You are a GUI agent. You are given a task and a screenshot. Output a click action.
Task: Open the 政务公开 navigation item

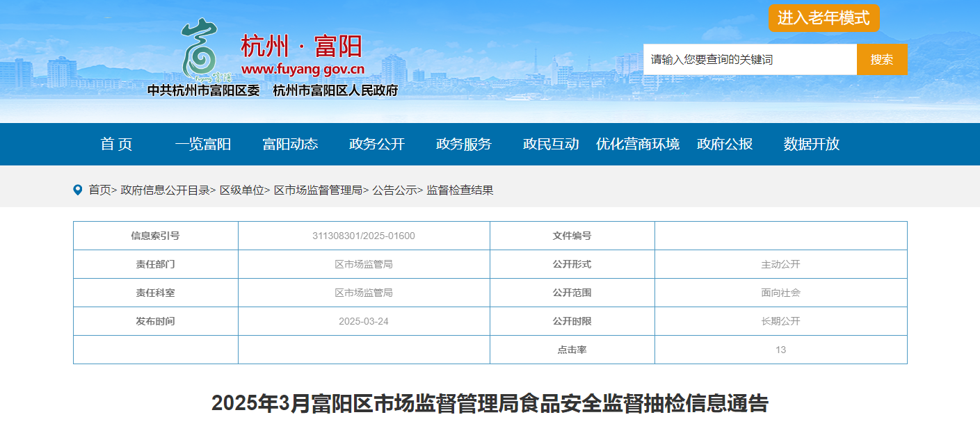(377, 144)
